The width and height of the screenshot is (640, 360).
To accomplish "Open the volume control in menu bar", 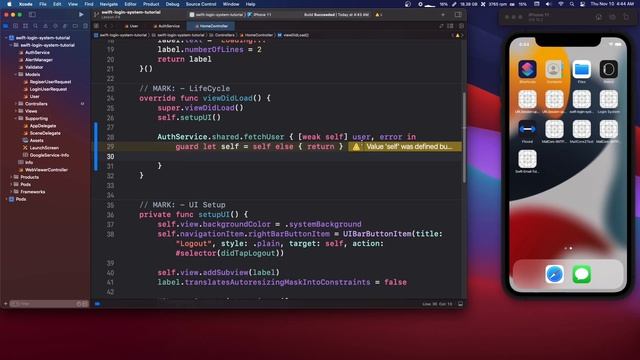I will [549, 4].
